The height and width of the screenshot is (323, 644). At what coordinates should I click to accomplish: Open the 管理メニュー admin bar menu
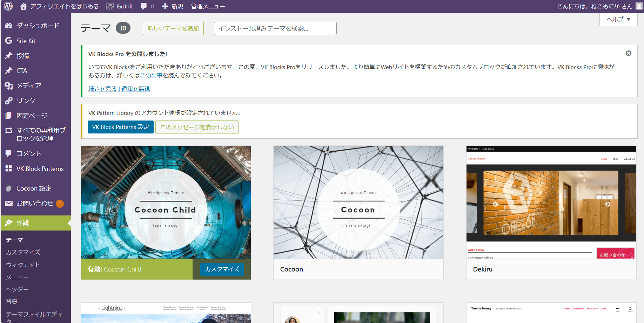[208, 6]
